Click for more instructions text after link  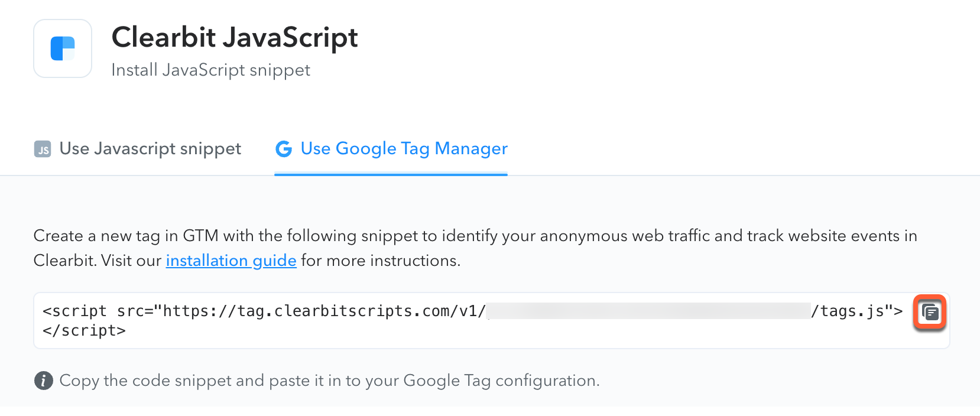(x=381, y=261)
